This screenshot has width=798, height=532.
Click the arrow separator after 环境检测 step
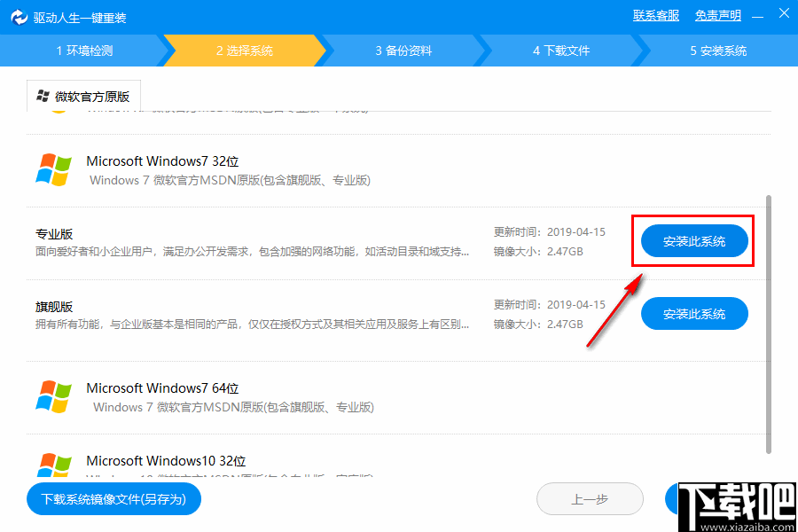165,51
